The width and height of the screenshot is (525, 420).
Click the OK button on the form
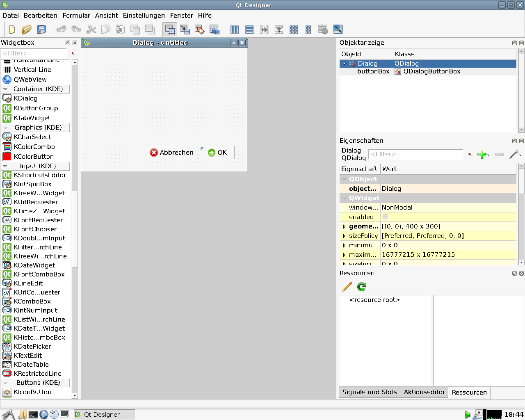coord(217,153)
